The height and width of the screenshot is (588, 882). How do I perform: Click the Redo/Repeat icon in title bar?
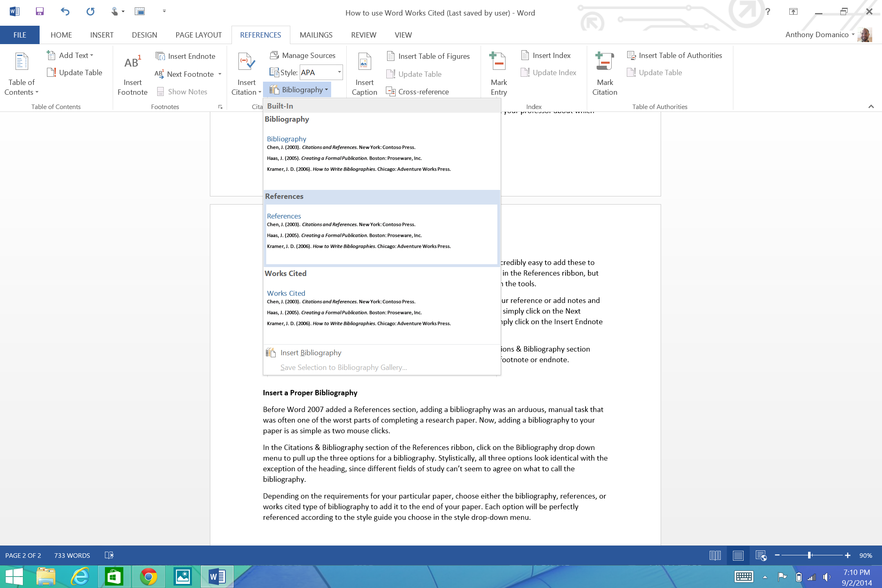pos(90,11)
